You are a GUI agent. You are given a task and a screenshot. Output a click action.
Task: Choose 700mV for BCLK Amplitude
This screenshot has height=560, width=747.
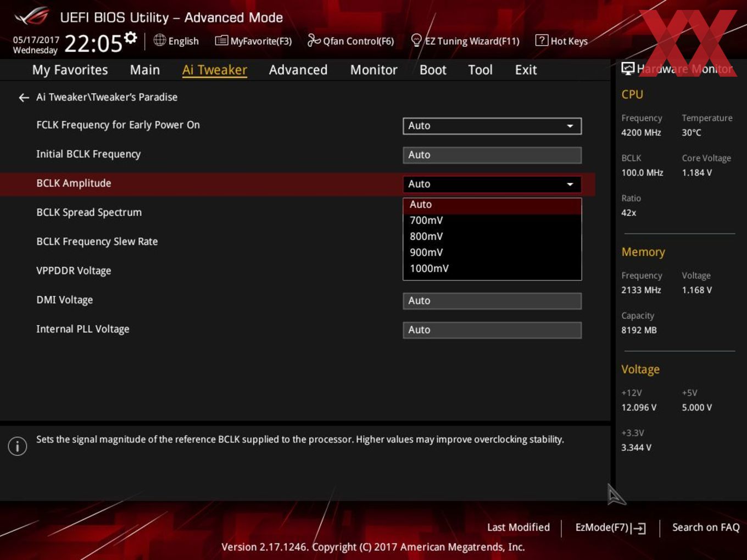click(x=492, y=221)
